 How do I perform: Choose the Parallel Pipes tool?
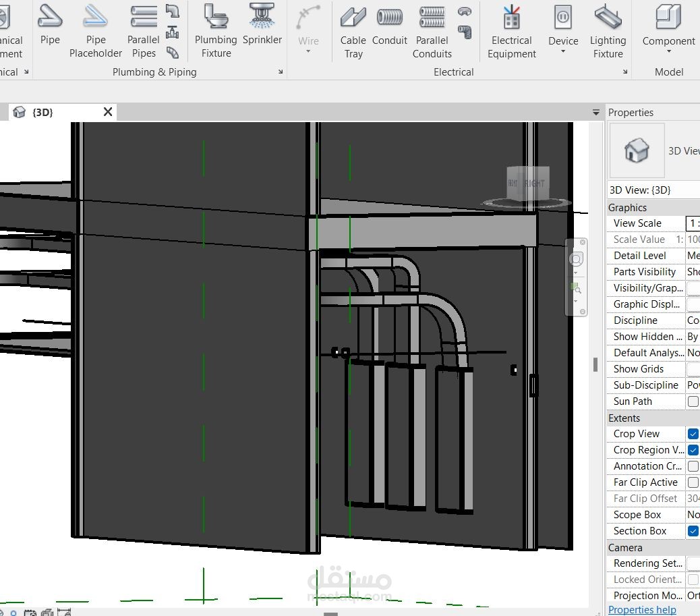click(x=143, y=30)
